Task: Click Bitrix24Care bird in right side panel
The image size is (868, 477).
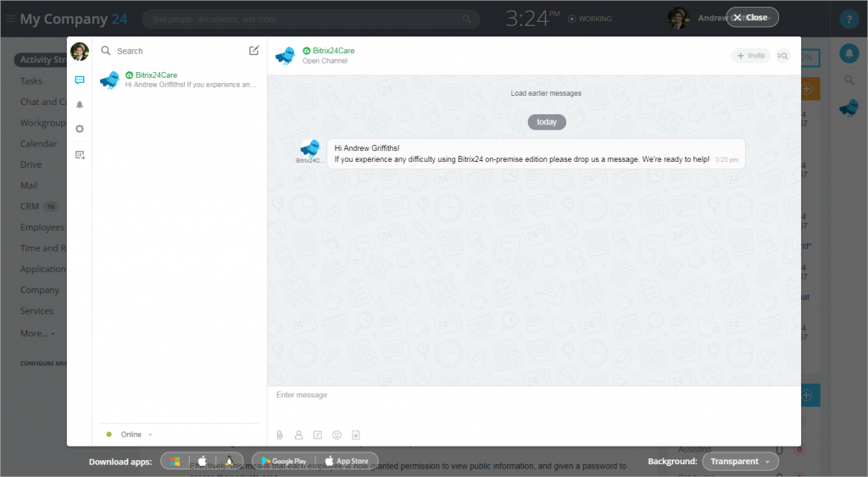Action: (849, 108)
